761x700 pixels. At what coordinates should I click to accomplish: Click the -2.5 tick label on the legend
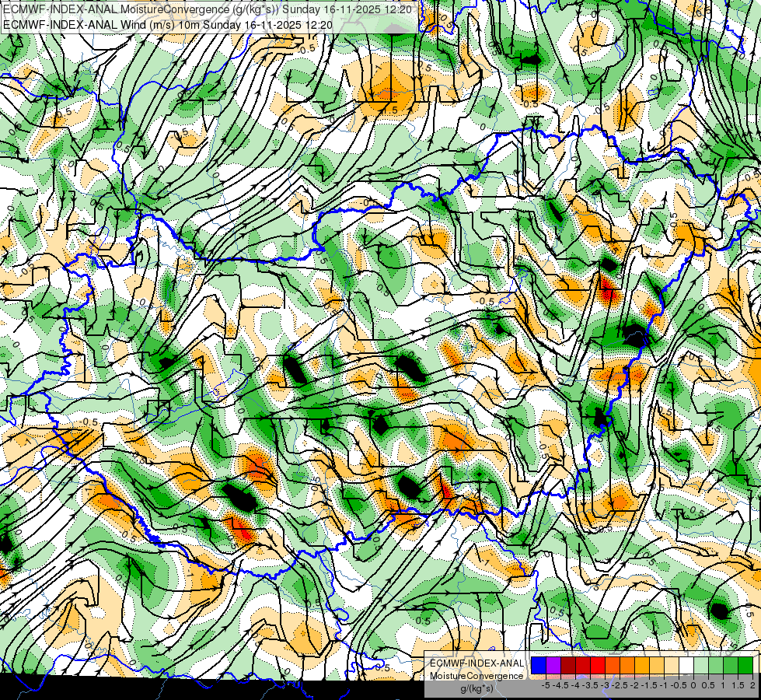pos(621,685)
